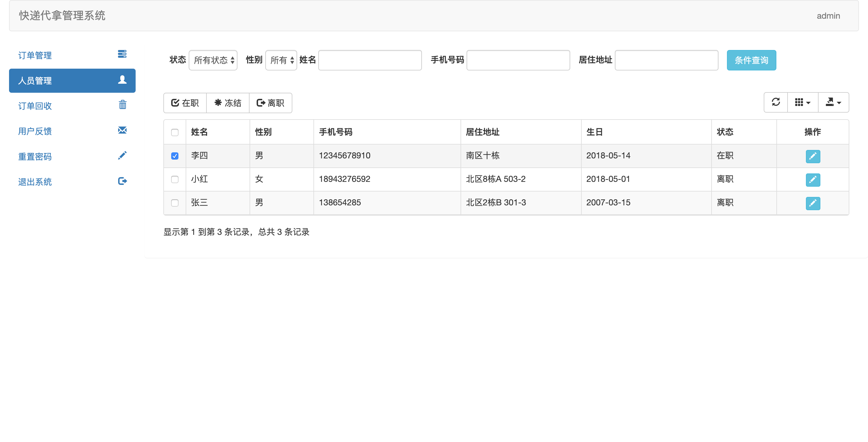This screenshot has width=868, height=442.
Task: Click edit pencil icon for 李四
Action: 813,156
